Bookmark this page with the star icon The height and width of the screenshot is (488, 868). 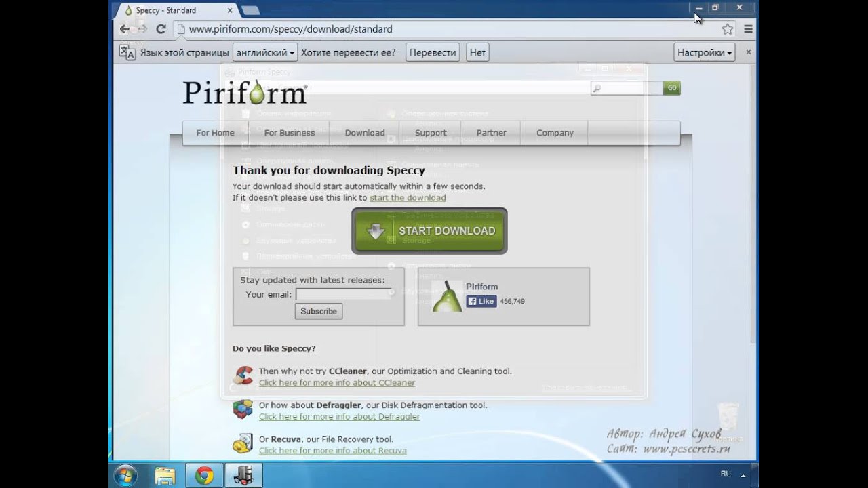(728, 29)
